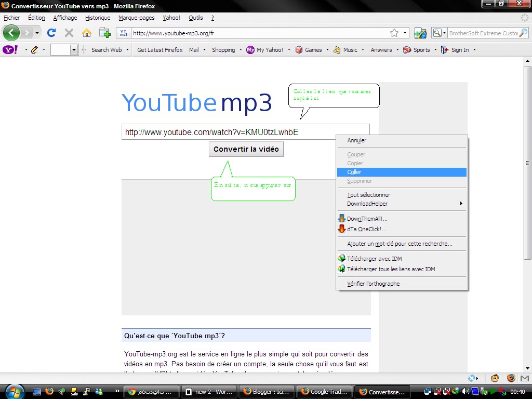Switch to the 'Blogger : Ici...' taskbar window
This screenshot has width=532, height=399.
click(x=267, y=392)
